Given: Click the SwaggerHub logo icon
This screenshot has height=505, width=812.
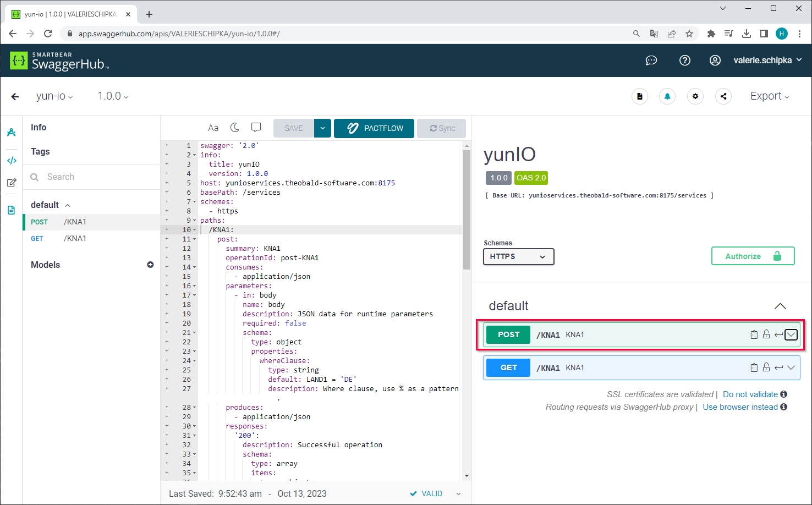Looking at the screenshot, I should 18,61.
